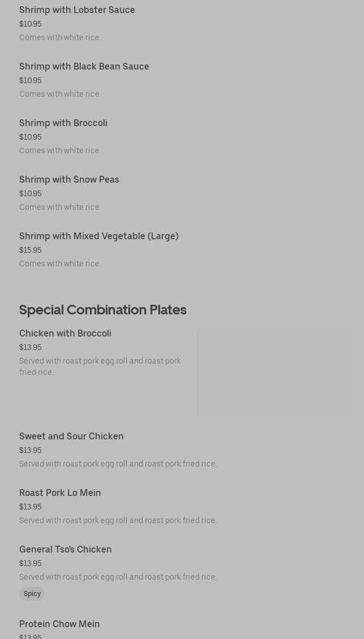The width and height of the screenshot is (364, 639).
Task: Open Shrimp with Broccoli menu item
Action: coord(63,123)
